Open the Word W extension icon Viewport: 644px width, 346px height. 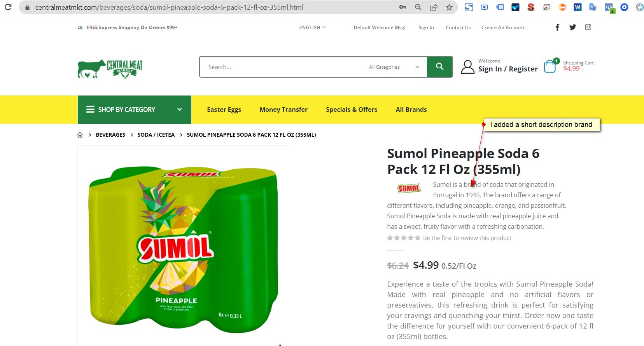point(577,7)
